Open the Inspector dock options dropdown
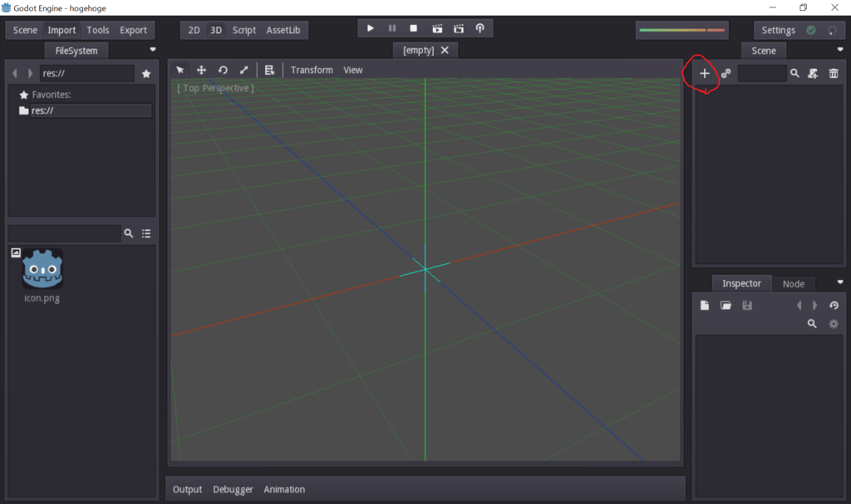The width and height of the screenshot is (851, 504). [840, 282]
